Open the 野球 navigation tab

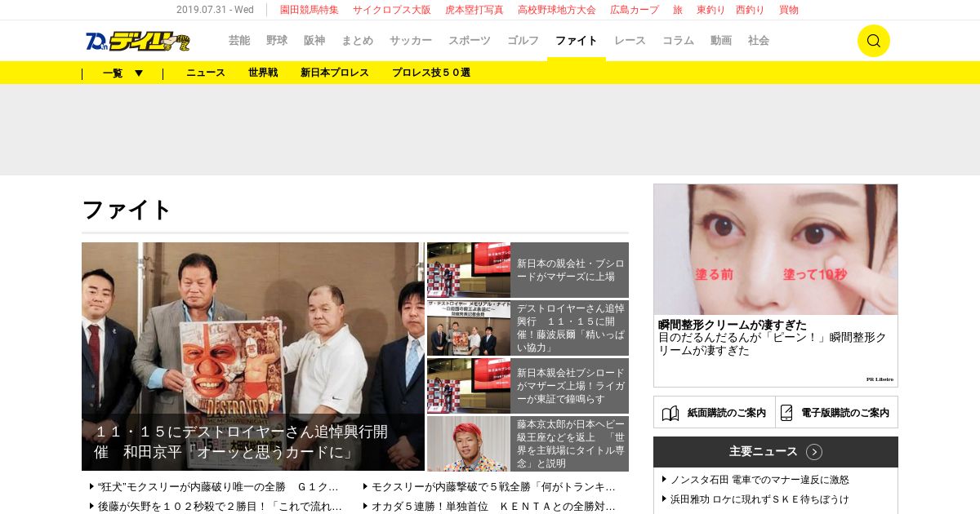coord(277,41)
